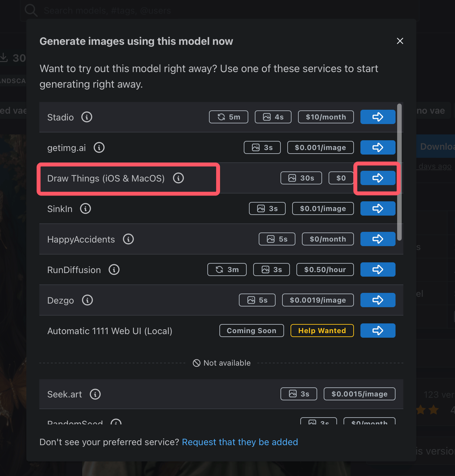Close the generate images dialog
455x476 pixels.
click(400, 41)
